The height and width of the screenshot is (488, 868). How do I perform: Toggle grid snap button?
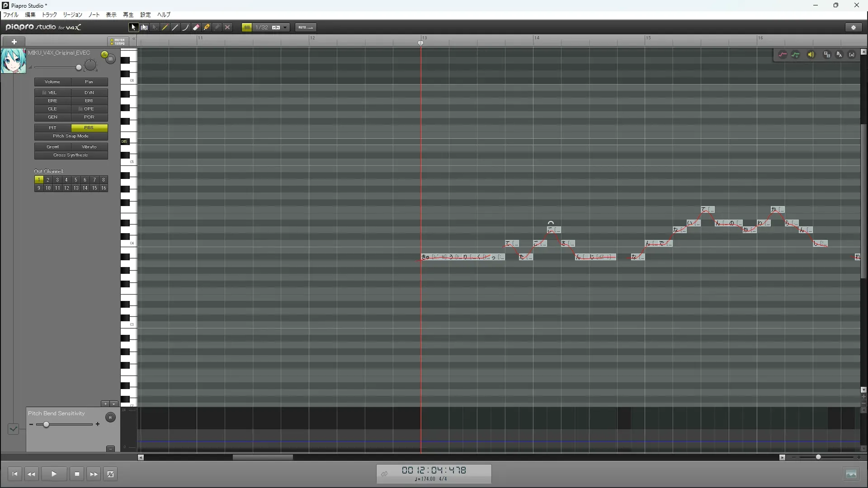click(247, 28)
